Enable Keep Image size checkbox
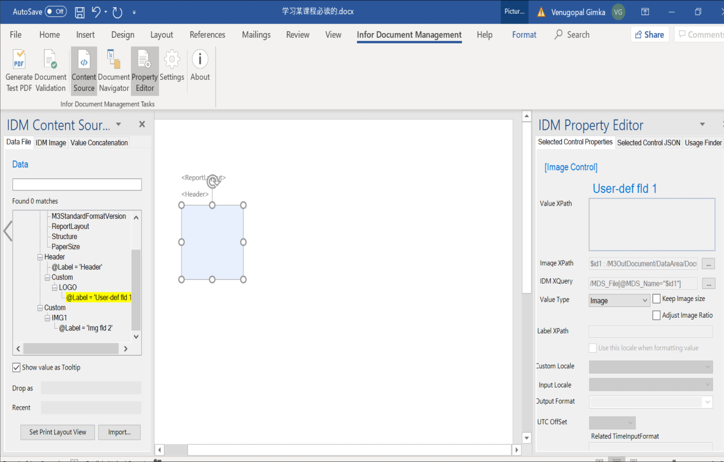This screenshot has width=724, height=462. 657,299
